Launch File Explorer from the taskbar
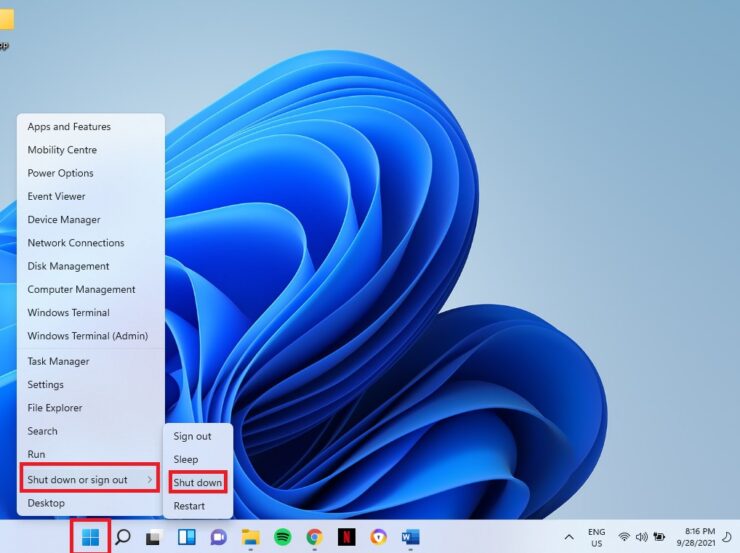The image size is (740, 553). tap(250, 537)
